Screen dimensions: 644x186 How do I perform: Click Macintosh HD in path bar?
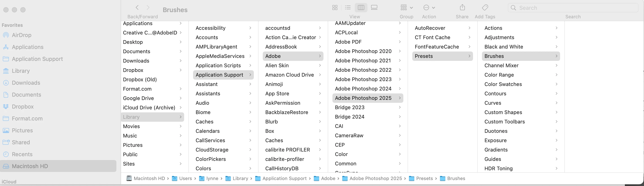pos(146,179)
